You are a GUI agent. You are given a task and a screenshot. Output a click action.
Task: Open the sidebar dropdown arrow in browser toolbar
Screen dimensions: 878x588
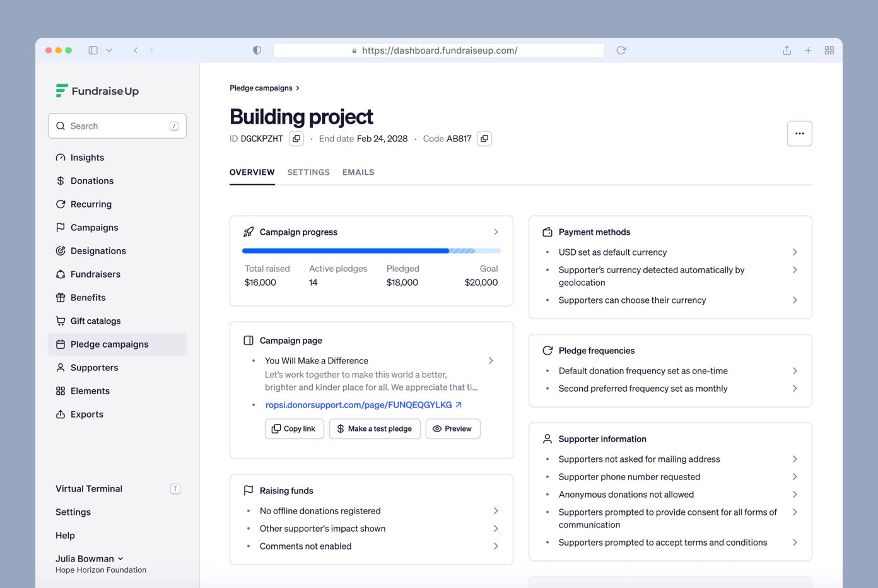tap(109, 50)
